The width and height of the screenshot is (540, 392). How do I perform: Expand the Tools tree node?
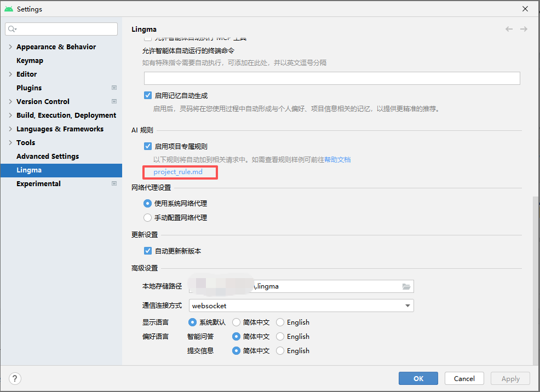tap(10, 142)
